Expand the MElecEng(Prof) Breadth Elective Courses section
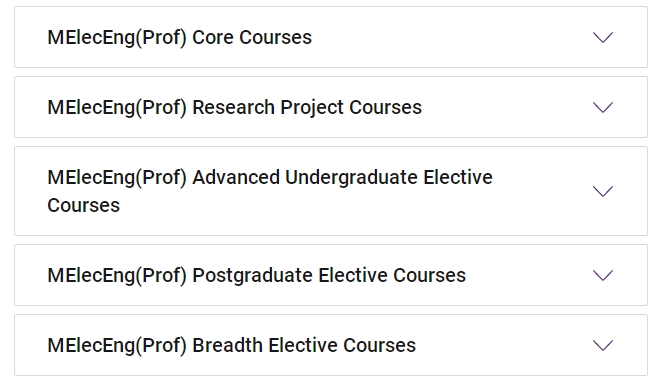The height and width of the screenshot is (383, 665). [331, 345]
